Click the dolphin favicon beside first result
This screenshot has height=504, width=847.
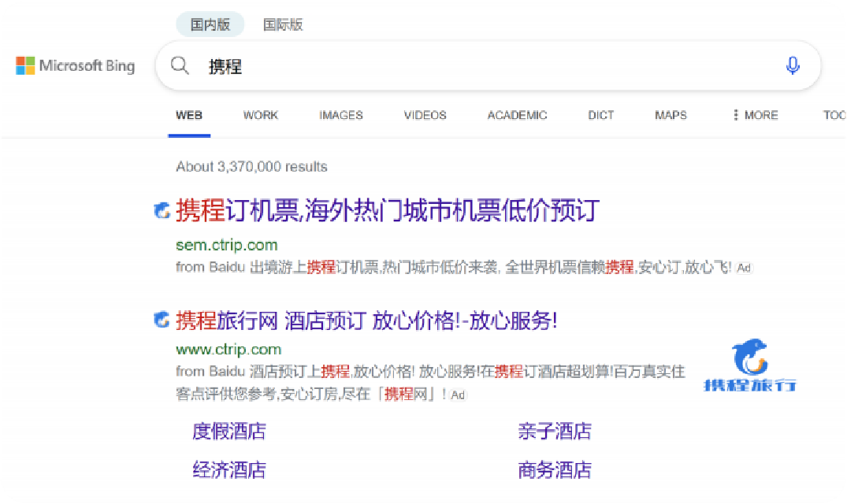click(x=162, y=210)
